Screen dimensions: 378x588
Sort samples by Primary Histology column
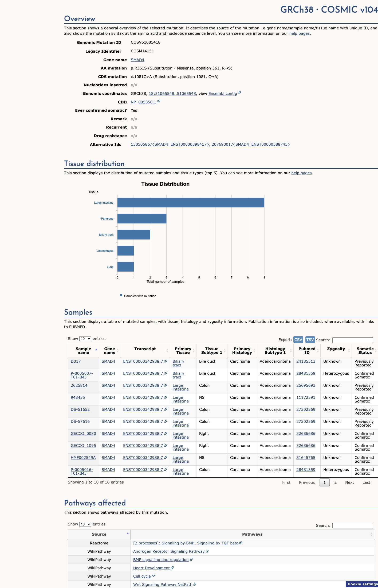[242, 351]
